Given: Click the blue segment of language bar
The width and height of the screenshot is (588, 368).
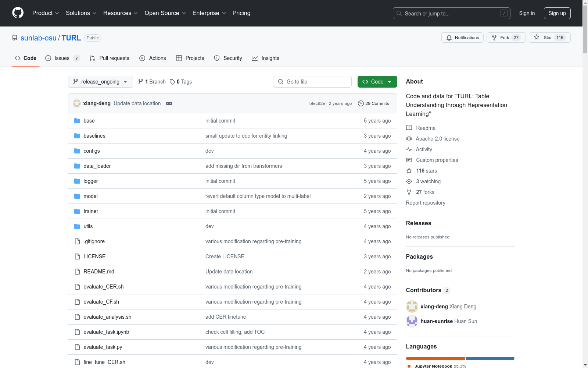Looking at the screenshot, I should 490,358.
